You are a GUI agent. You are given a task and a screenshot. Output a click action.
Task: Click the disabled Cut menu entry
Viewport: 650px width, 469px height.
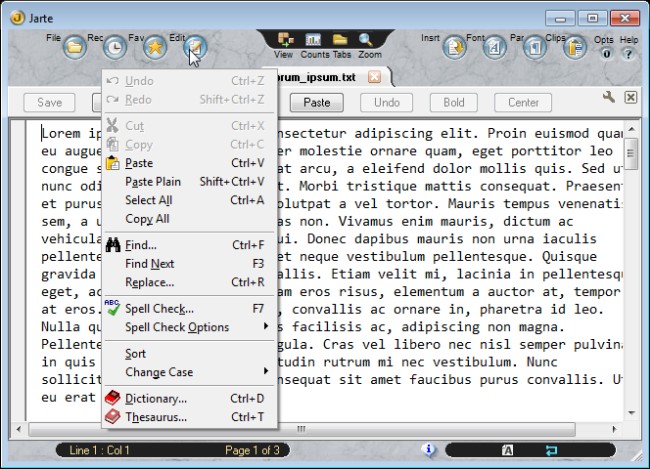189,126
